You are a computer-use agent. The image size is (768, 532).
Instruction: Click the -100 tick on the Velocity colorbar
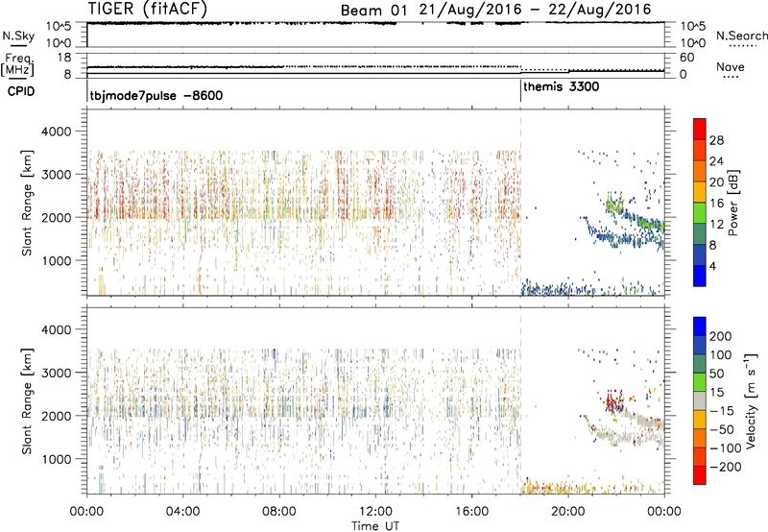[x=726, y=447]
